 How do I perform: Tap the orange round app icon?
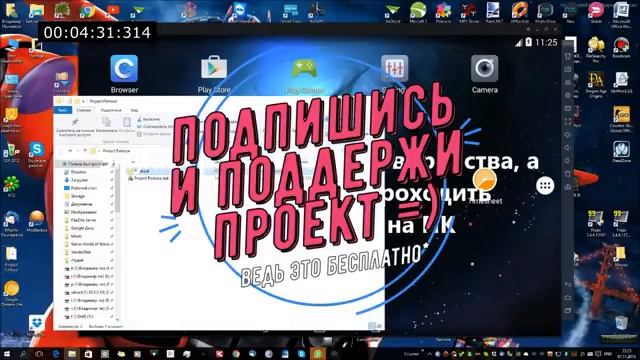(x=484, y=180)
